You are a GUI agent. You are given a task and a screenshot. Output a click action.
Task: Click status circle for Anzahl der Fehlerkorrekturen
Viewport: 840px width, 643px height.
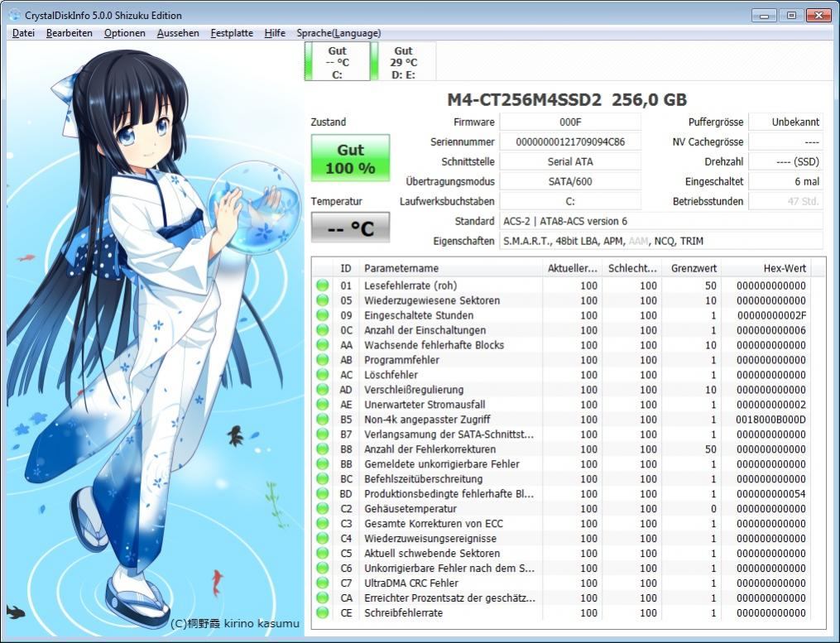[323, 449]
